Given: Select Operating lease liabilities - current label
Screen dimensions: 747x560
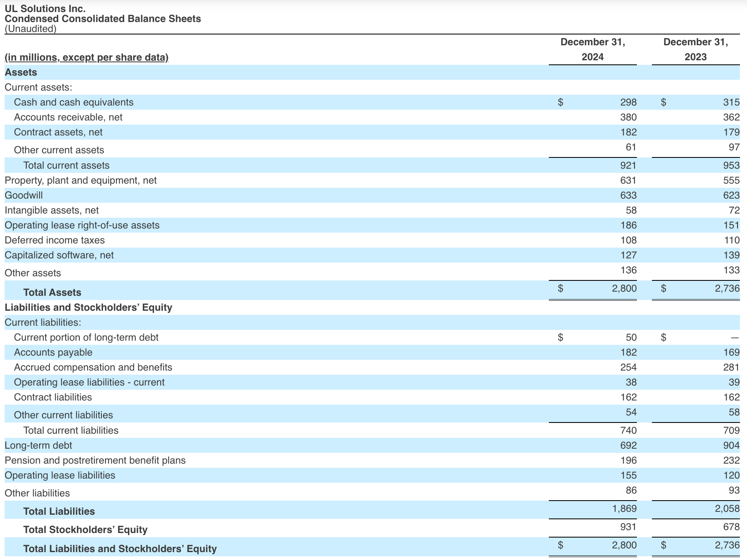Looking at the screenshot, I should pos(89,382).
